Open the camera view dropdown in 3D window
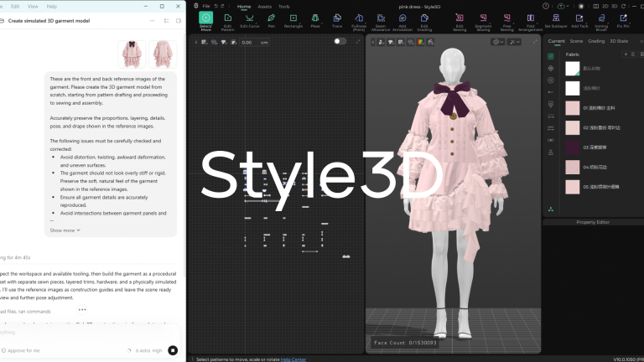644x362 pixels. click(x=498, y=42)
